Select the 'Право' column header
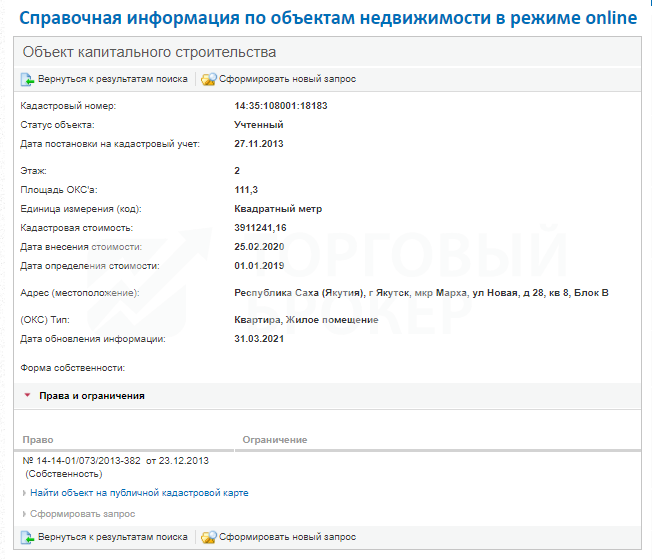 (38, 440)
